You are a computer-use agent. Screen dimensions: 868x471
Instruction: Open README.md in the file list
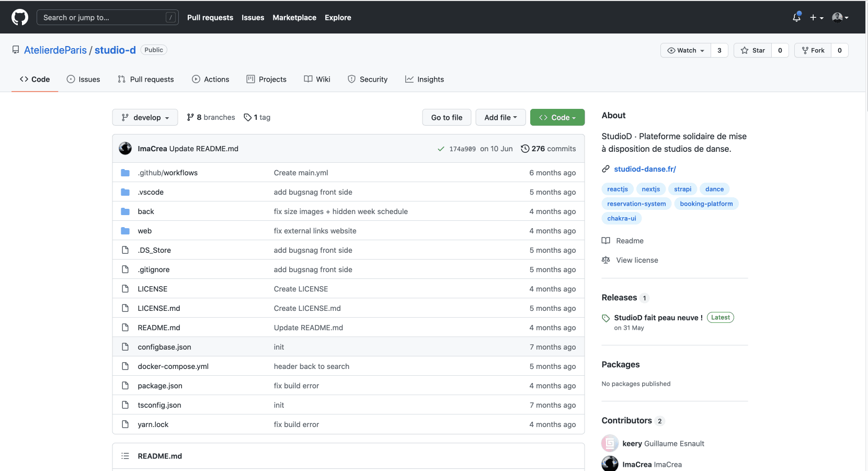[159, 328]
